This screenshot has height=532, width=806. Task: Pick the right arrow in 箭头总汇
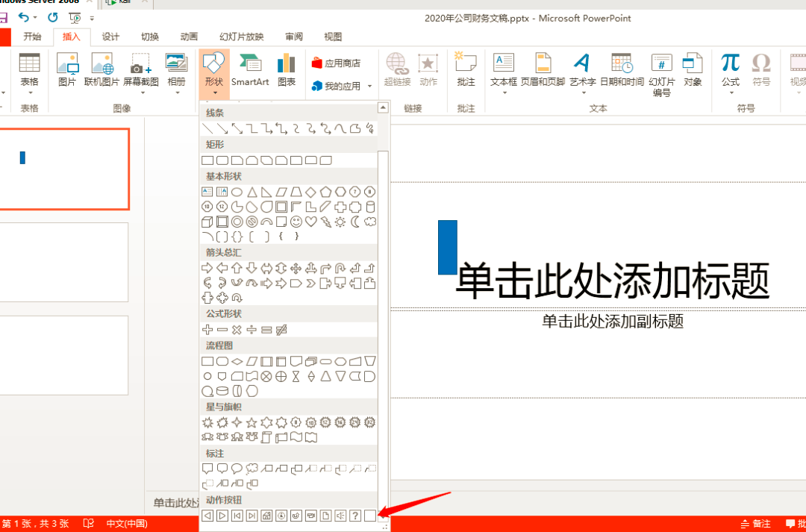coord(207,268)
